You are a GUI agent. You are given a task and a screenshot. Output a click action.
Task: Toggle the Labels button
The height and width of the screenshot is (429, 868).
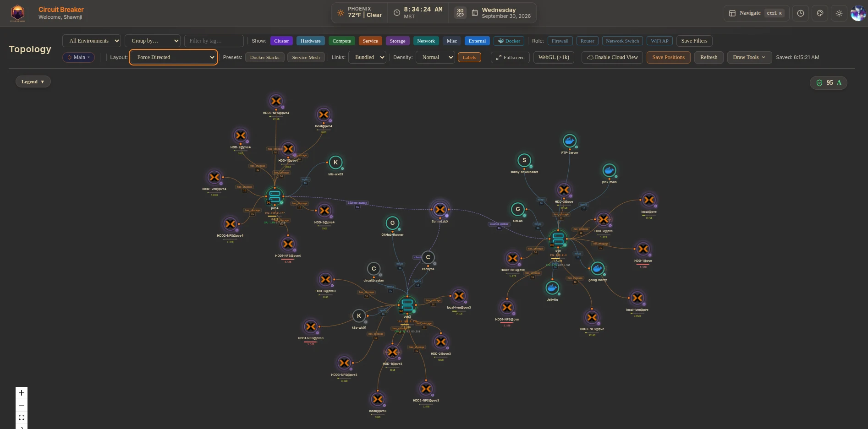click(x=469, y=57)
